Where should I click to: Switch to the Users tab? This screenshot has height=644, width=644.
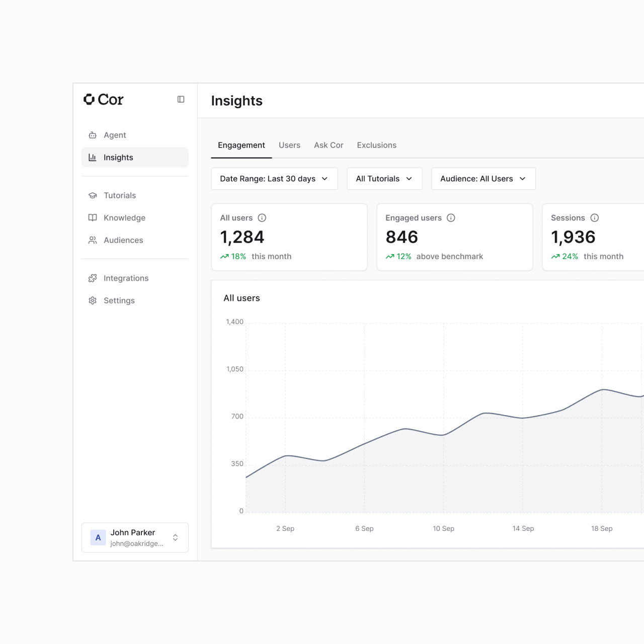(290, 145)
